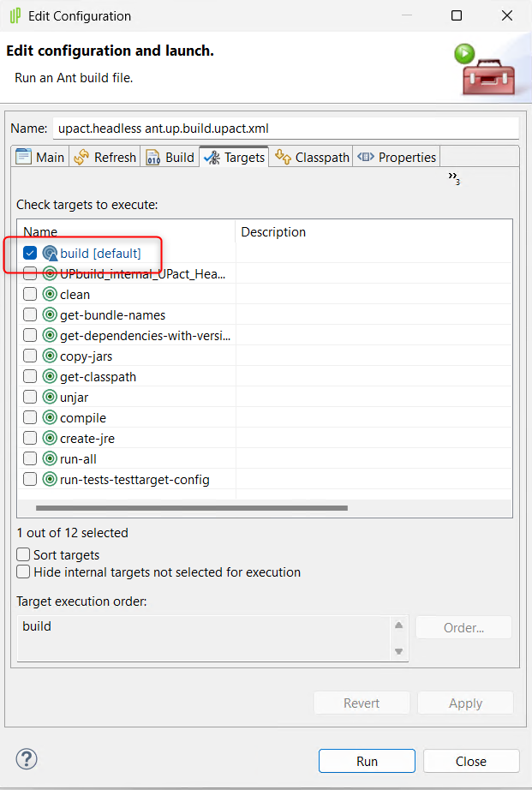This screenshot has height=790, width=532.
Task: Click the Refresh tab icon
Action: [81, 157]
